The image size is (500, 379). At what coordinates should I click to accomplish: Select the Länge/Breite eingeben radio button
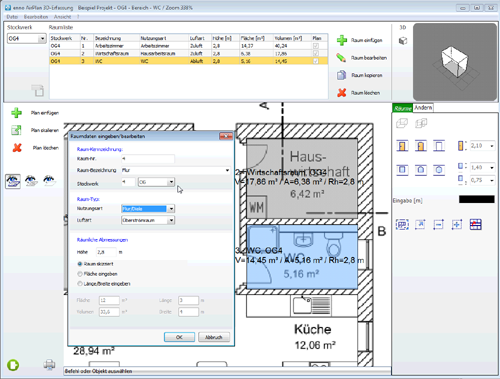tap(80, 284)
